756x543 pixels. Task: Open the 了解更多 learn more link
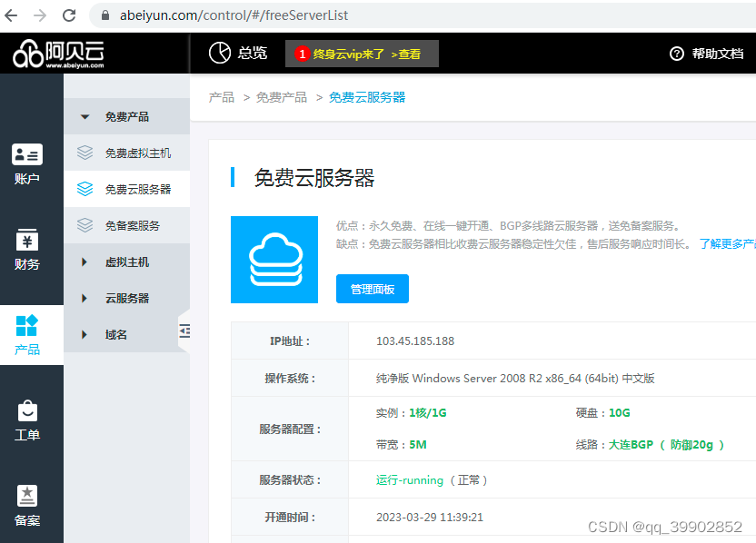click(728, 243)
